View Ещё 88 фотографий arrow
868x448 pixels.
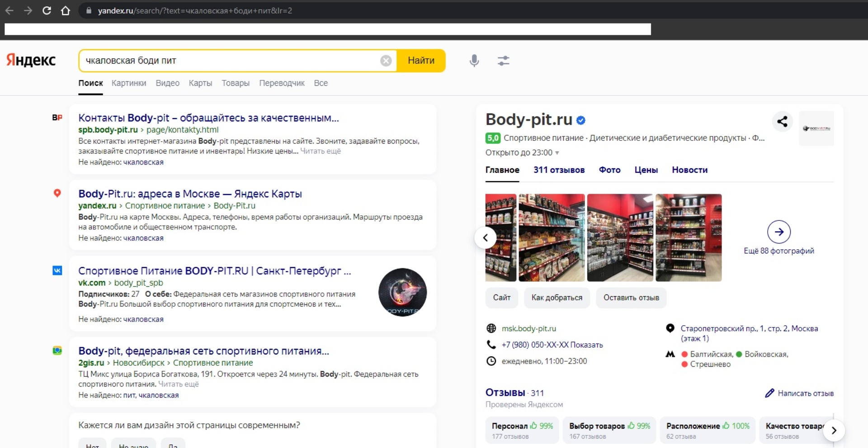point(779,232)
